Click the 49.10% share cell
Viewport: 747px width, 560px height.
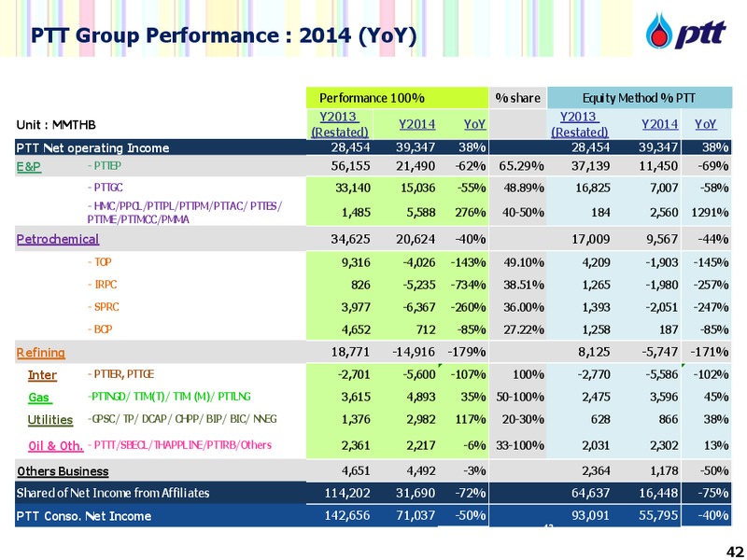pyautogui.click(x=524, y=262)
